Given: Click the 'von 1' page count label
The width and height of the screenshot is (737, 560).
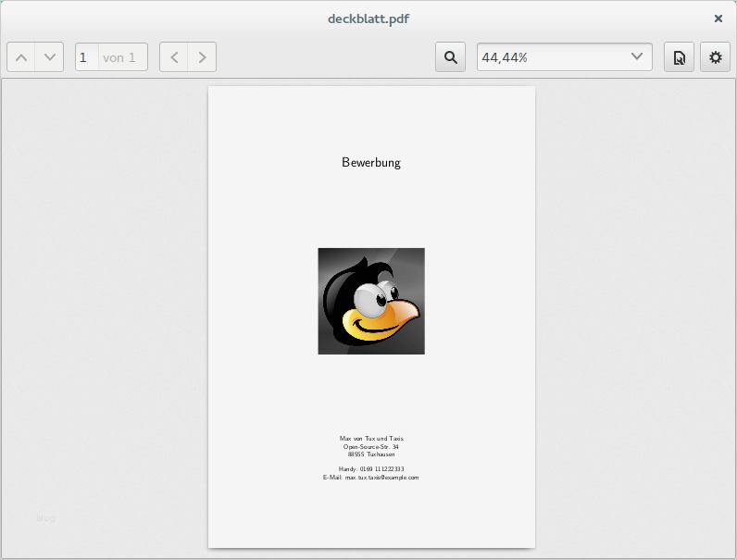Looking at the screenshot, I should (119, 57).
